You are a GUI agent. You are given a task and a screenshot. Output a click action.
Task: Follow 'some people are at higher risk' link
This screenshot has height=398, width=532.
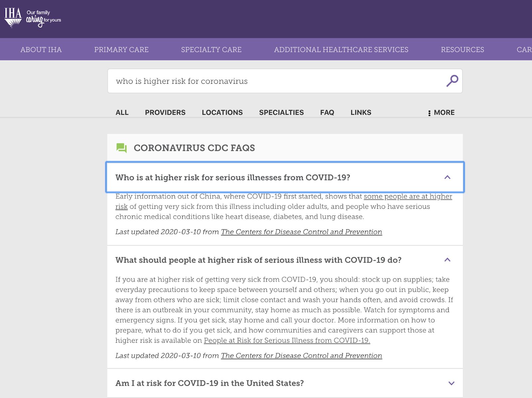[x=408, y=197]
